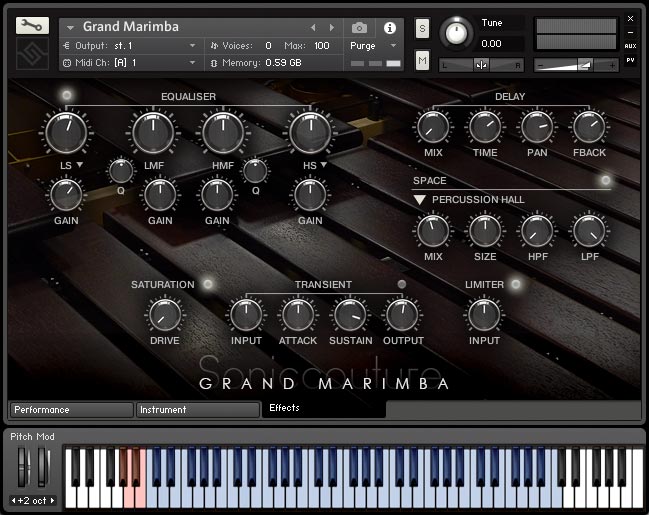The image size is (649, 515).
Task: Click the Tune value field 0.00
Action: click(x=492, y=43)
